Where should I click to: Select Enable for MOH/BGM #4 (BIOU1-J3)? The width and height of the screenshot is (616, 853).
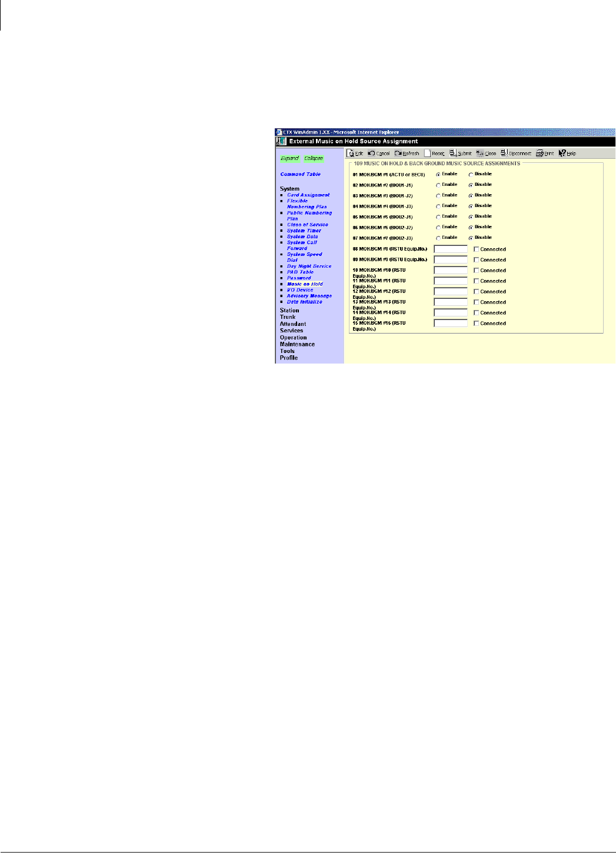[x=438, y=206]
